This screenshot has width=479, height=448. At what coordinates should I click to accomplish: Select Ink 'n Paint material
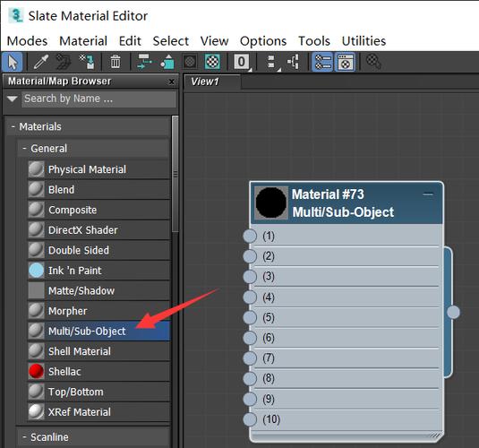tap(99, 271)
